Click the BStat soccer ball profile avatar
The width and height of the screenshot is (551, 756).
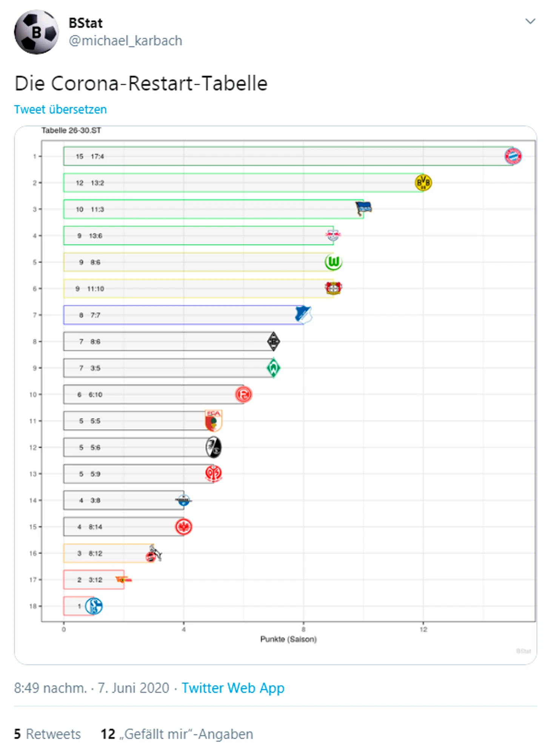coord(36,32)
